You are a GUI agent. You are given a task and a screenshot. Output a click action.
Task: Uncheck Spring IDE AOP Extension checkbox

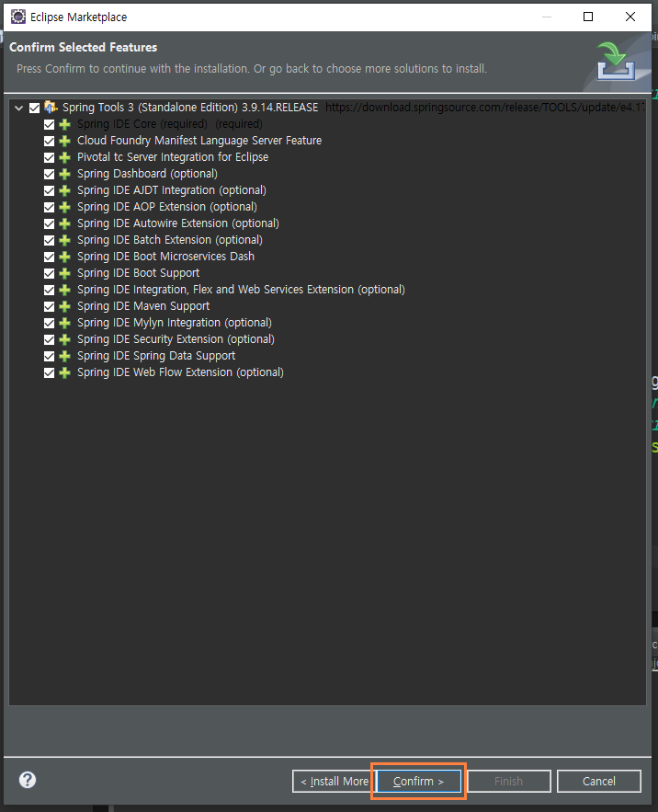(x=50, y=207)
